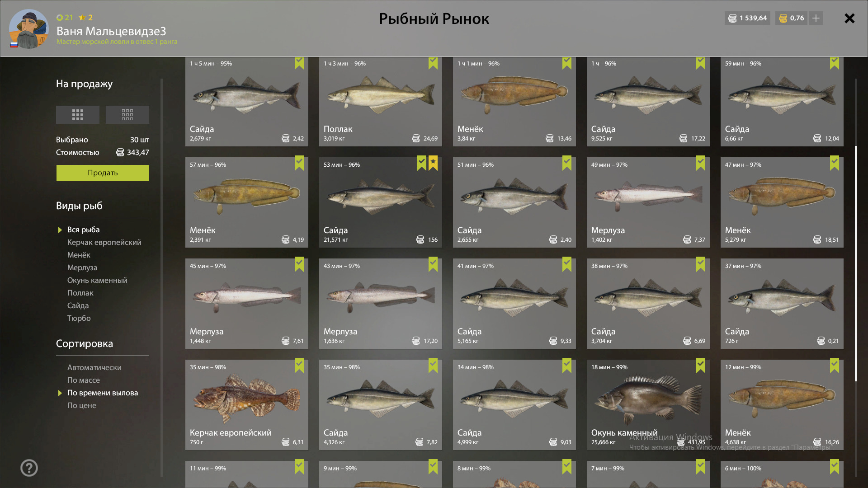This screenshot has height=488, width=868.
Task: Choose Автоматически sorting option
Action: [94, 367]
